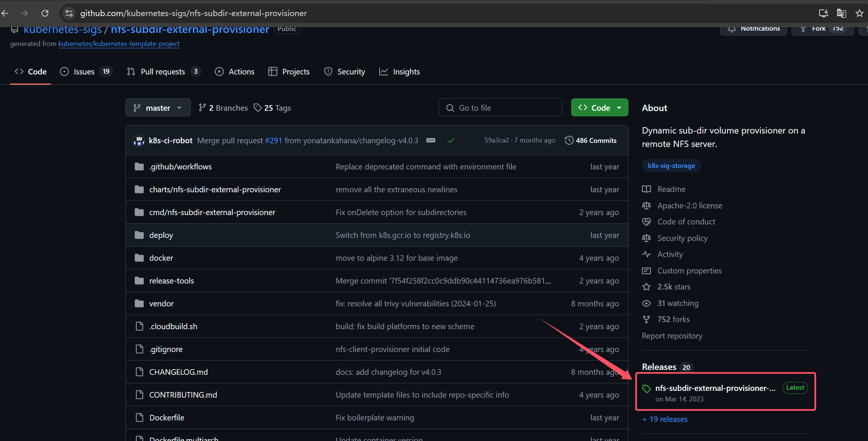
Task: Click the Go to file search field
Action: click(x=500, y=108)
